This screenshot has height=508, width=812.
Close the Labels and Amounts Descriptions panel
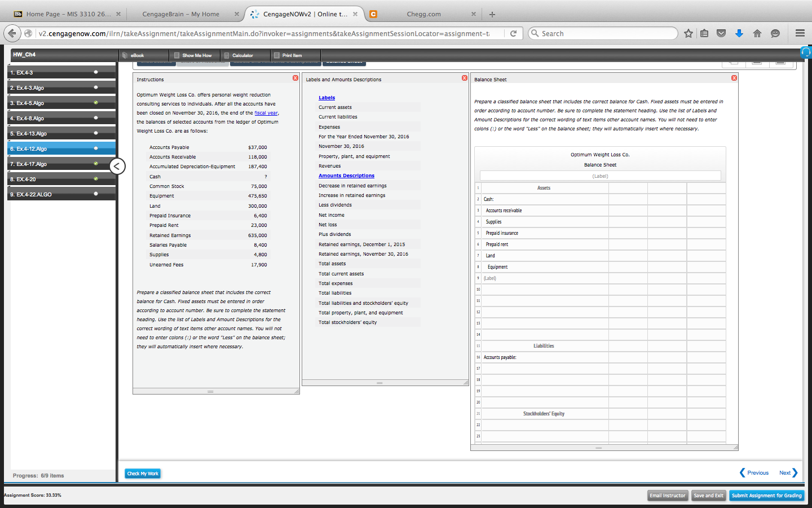tap(464, 78)
